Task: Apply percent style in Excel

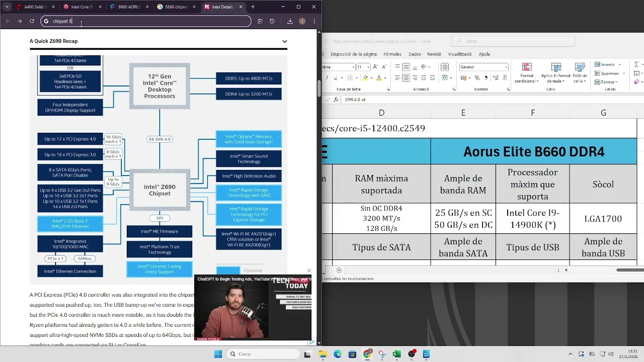Action: point(477,78)
